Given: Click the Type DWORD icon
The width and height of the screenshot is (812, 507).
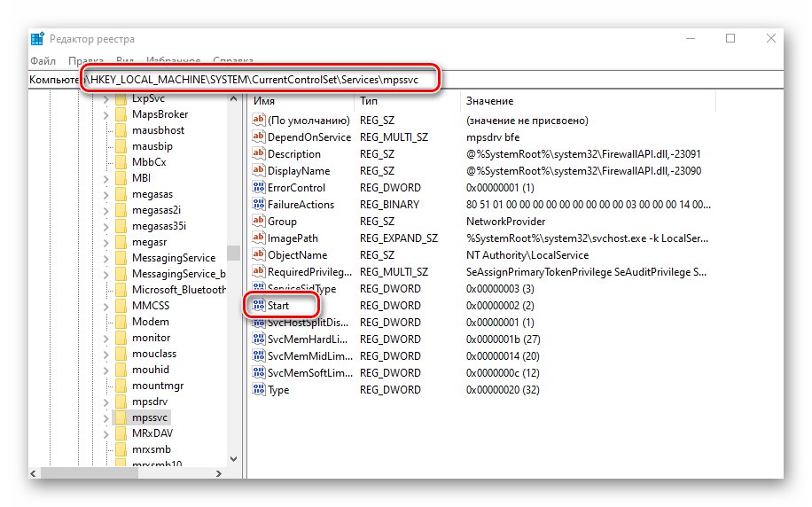Looking at the screenshot, I should click(259, 389).
